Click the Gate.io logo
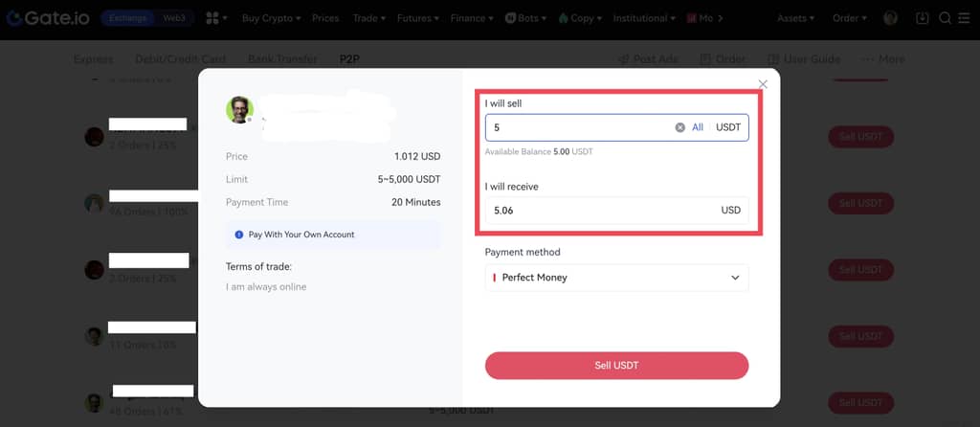The image size is (980, 427). tap(46, 18)
